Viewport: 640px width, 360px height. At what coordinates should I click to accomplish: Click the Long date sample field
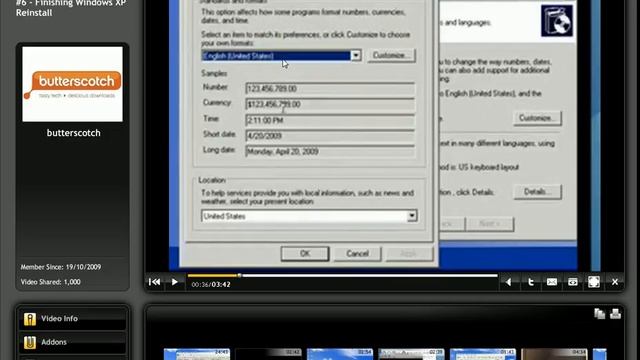(x=330, y=151)
